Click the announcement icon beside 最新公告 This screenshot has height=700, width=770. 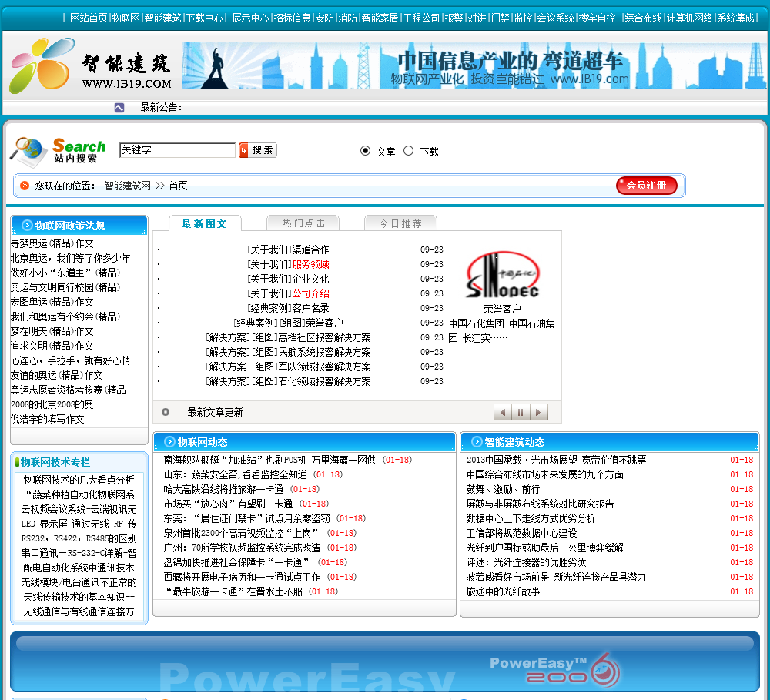tap(119, 108)
